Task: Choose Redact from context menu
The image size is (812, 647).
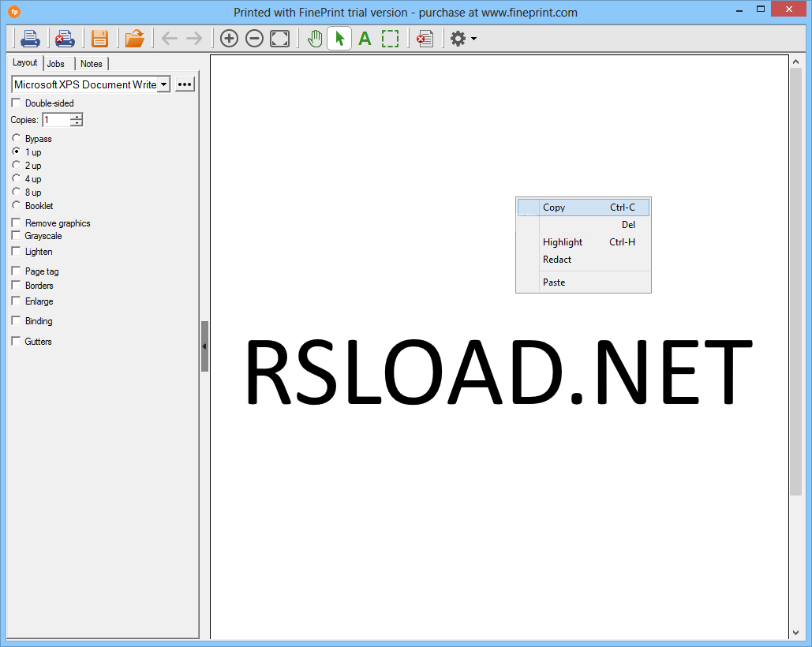Action: pos(583,260)
